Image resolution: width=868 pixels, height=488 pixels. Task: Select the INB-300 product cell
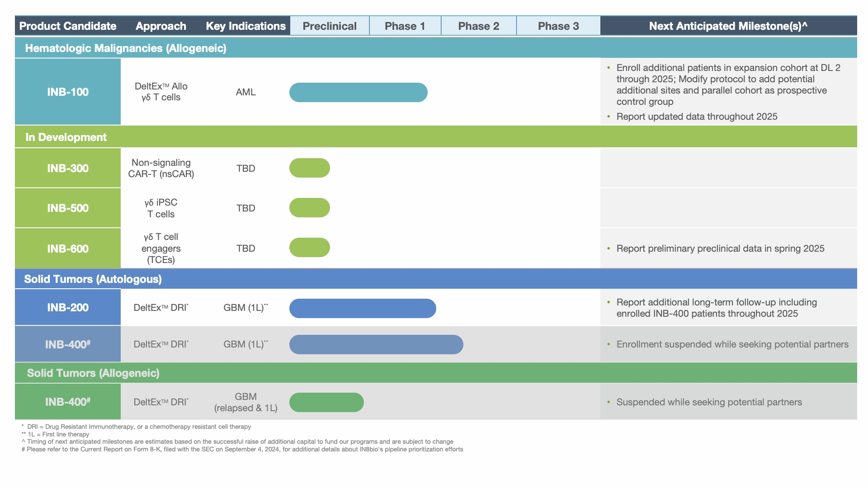click(68, 168)
